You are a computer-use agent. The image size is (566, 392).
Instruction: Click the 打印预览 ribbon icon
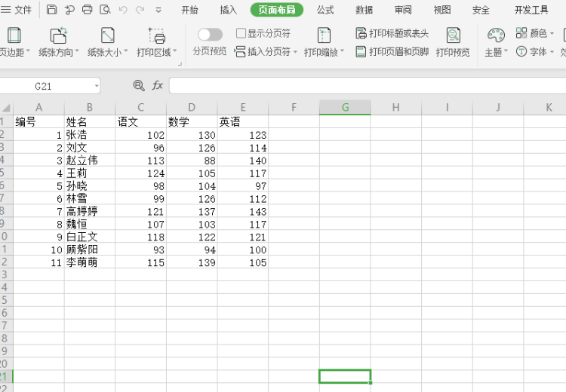coord(453,35)
